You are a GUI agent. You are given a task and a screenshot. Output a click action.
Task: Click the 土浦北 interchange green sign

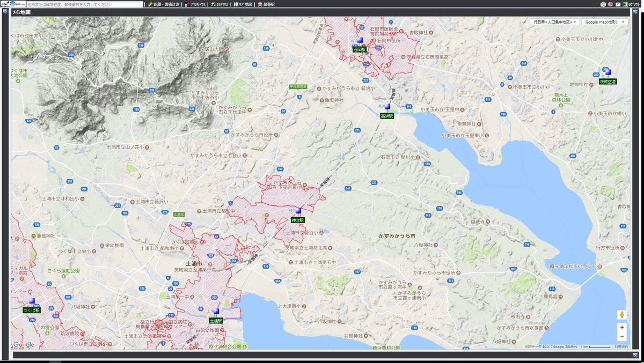click(x=179, y=214)
